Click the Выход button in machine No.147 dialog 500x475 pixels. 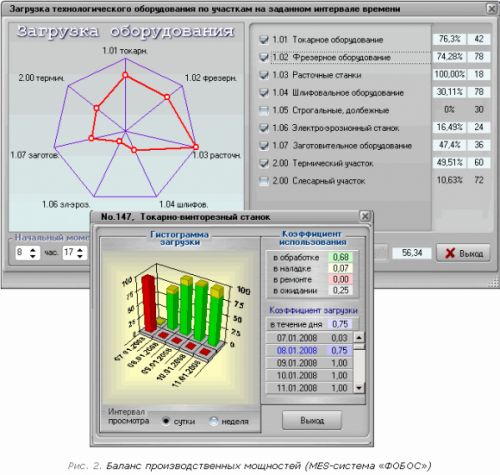pos(312,420)
